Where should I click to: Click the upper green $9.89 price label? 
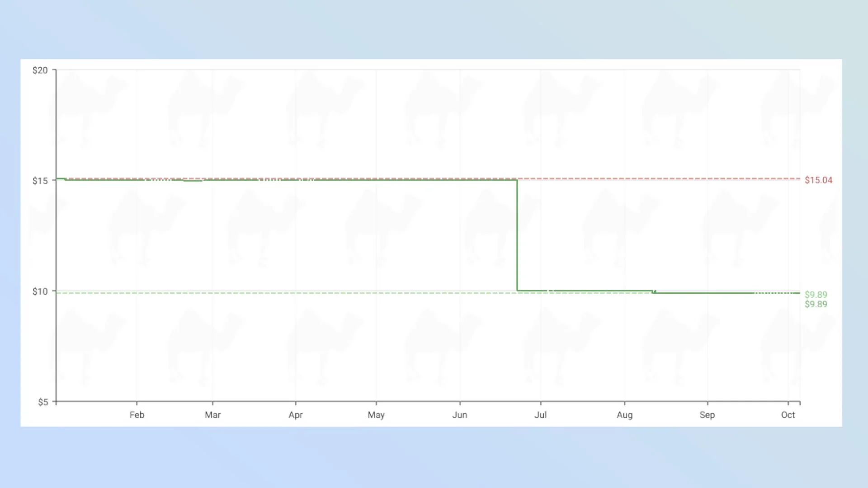pos(816,295)
